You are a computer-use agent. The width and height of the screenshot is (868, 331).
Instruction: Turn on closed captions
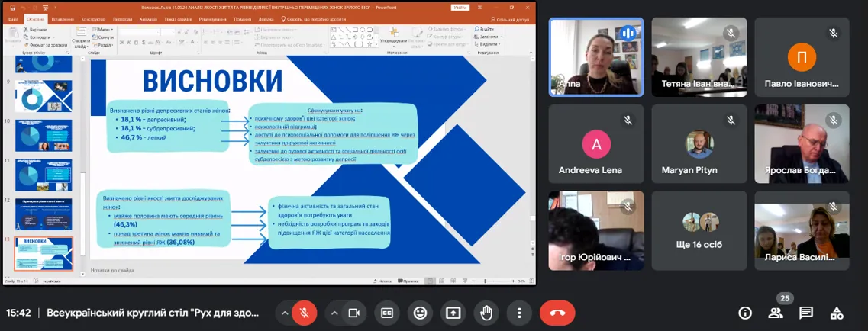click(387, 313)
